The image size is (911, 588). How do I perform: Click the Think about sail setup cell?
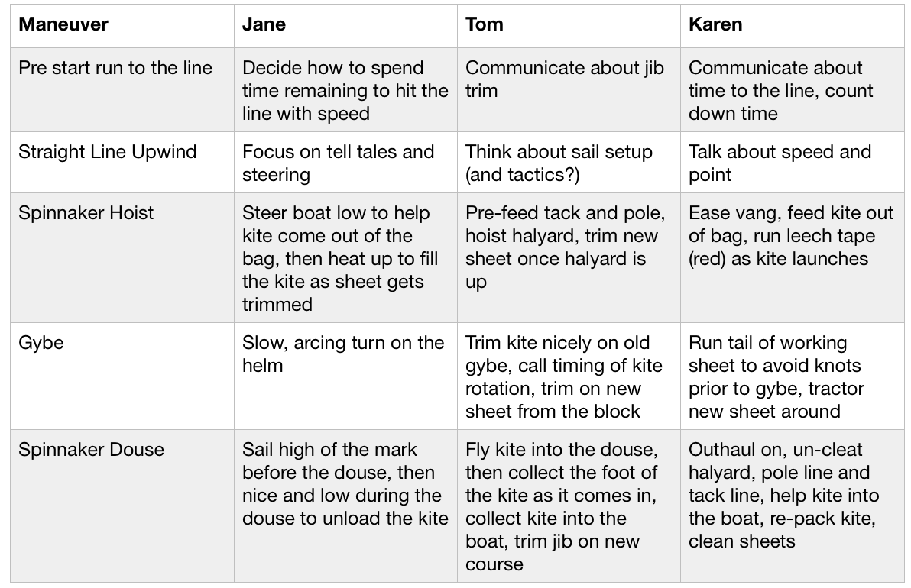click(x=569, y=162)
